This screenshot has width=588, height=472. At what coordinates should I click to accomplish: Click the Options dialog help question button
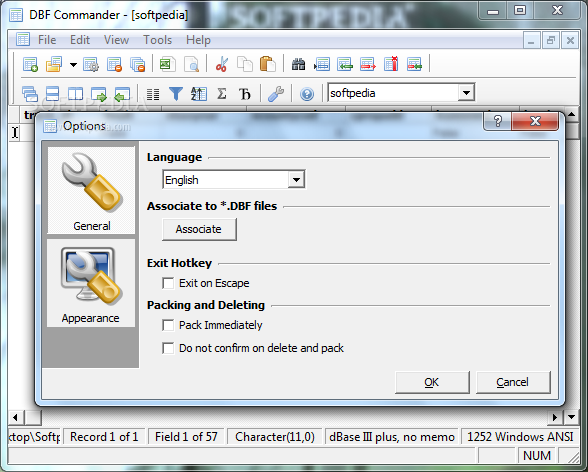point(498,121)
